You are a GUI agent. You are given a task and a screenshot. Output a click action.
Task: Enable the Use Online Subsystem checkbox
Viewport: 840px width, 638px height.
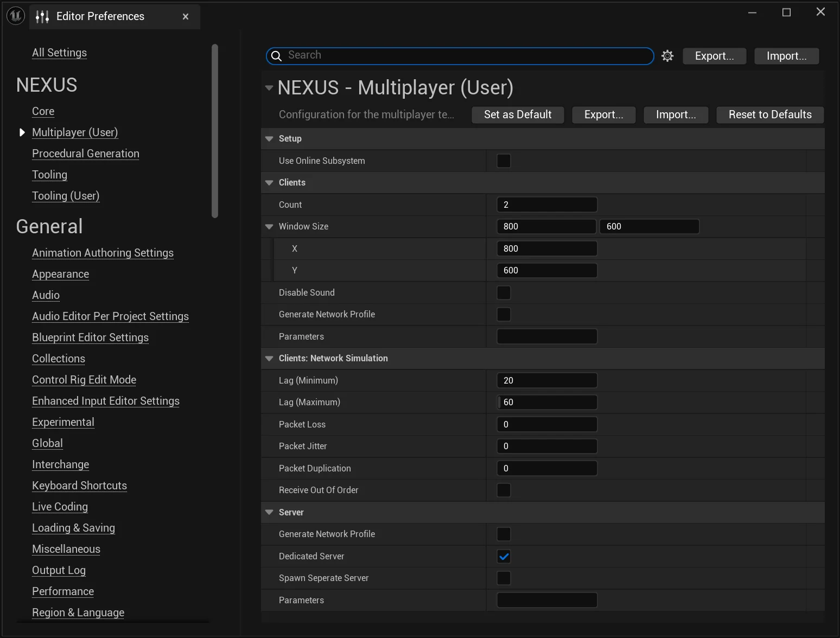[x=504, y=161]
